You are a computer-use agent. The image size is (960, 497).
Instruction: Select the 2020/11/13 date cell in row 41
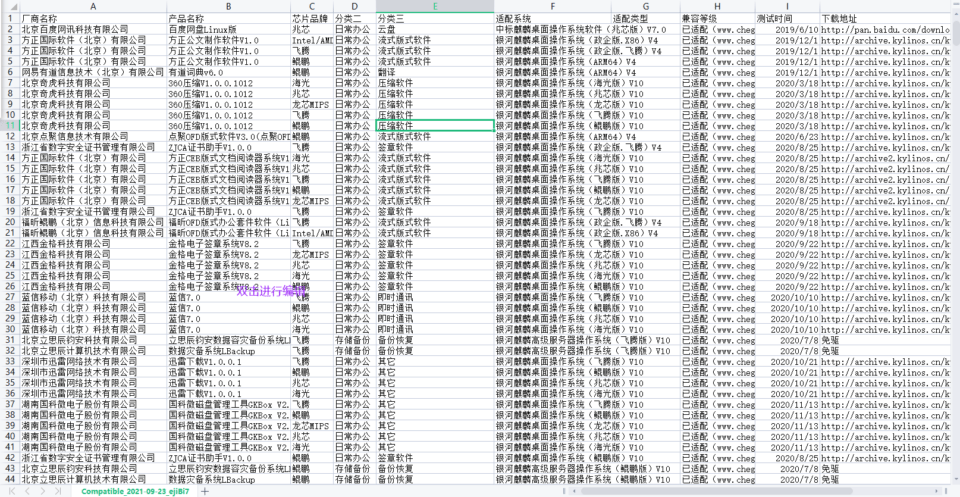(x=787, y=447)
